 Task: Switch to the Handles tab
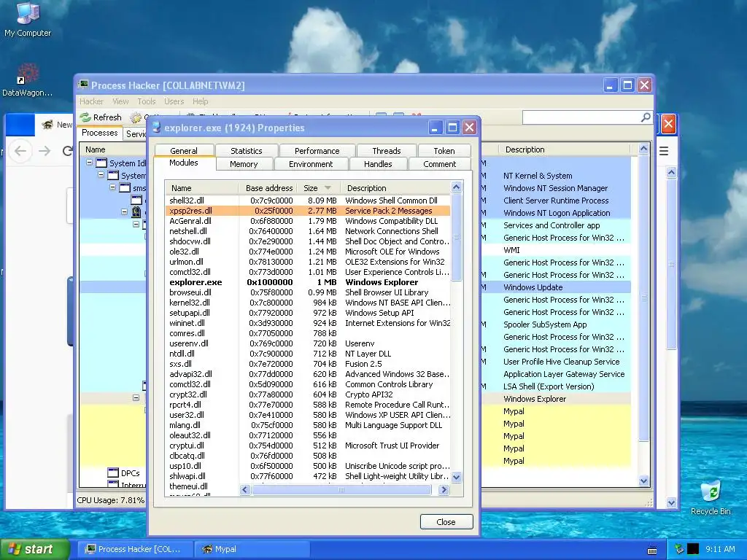378,164
